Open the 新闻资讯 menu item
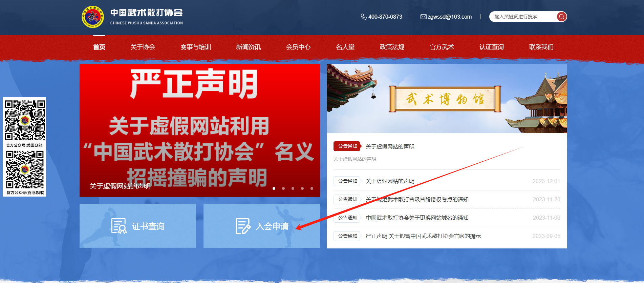This screenshot has height=283, width=644. point(249,47)
